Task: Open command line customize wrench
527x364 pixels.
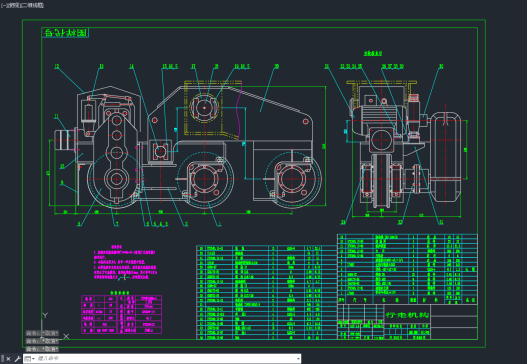Action: click(x=17, y=359)
